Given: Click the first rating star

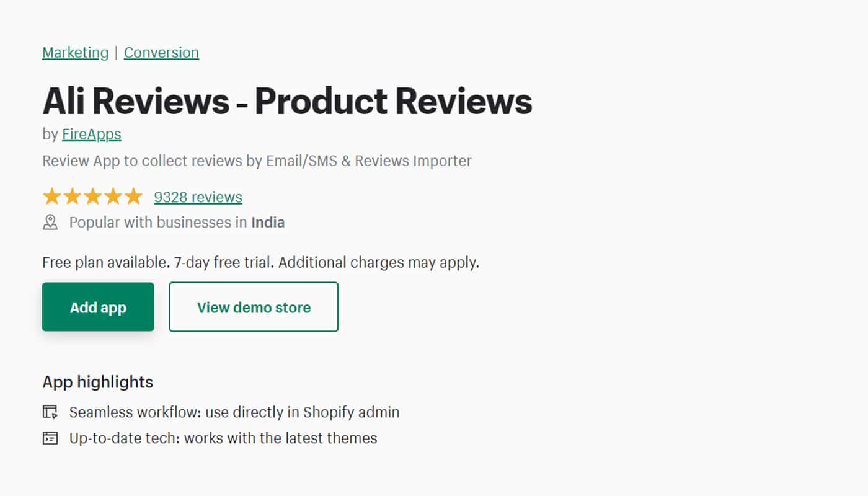Looking at the screenshot, I should pyautogui.click(x=52, y=197).
